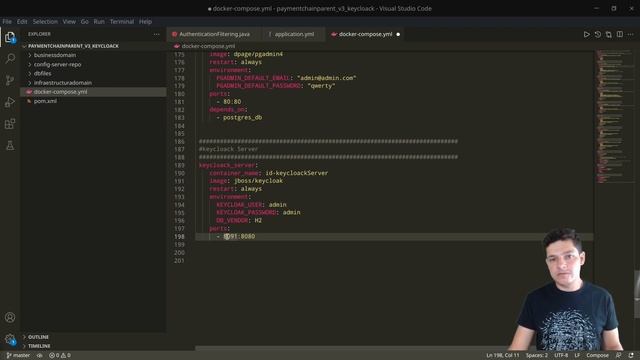Open the Manage gear settings
Screen dimensions: 640x360
point(10,339)
